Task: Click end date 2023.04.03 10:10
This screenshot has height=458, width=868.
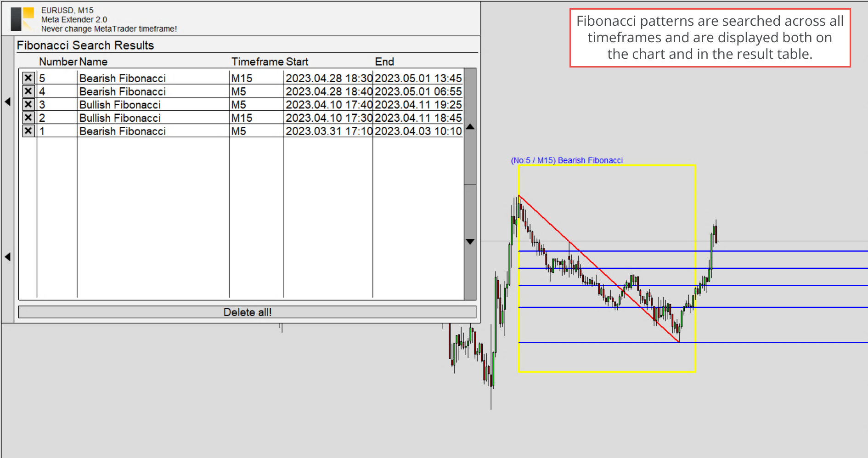Action: (418, 131)
